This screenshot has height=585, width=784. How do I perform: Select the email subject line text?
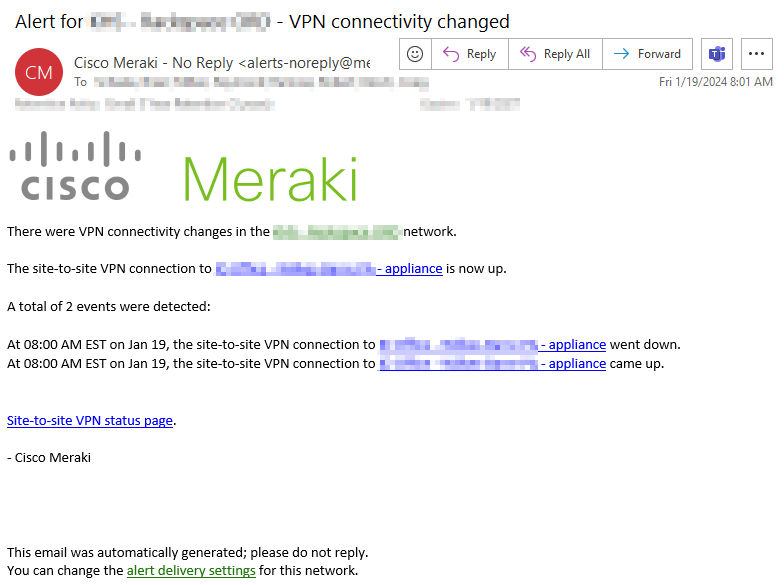pos(262,21)
